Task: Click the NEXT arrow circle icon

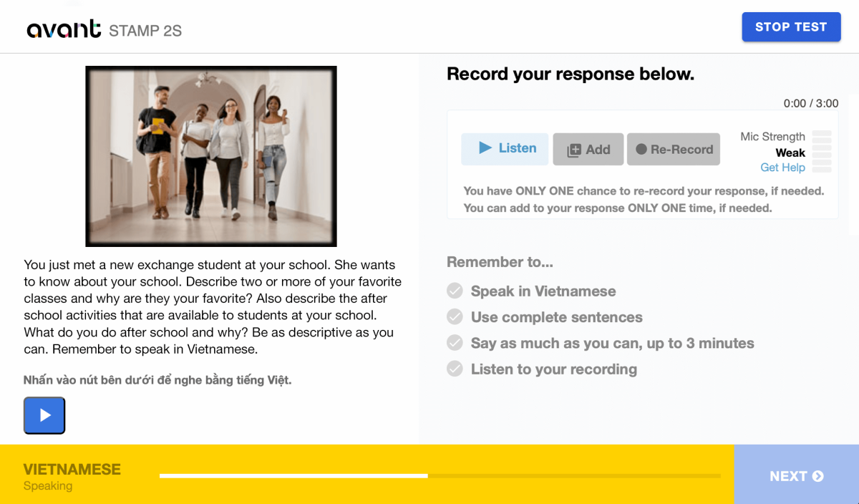Action: coord(818,476)
